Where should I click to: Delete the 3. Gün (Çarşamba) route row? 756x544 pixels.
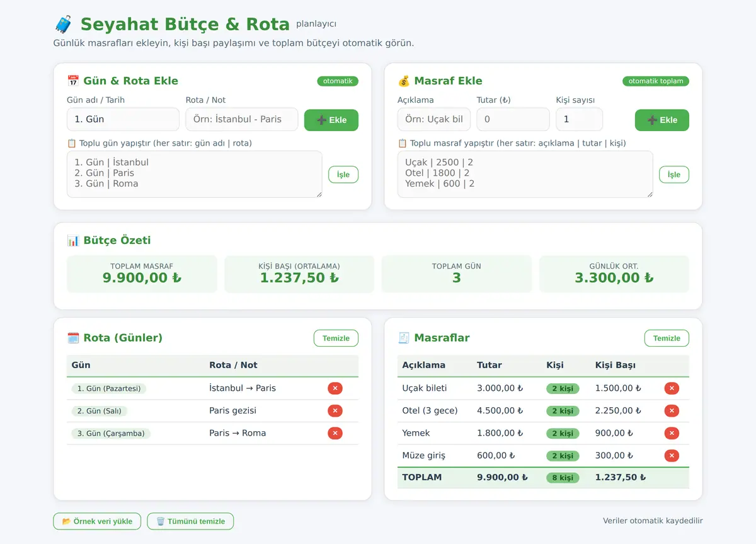coord(335,433)
